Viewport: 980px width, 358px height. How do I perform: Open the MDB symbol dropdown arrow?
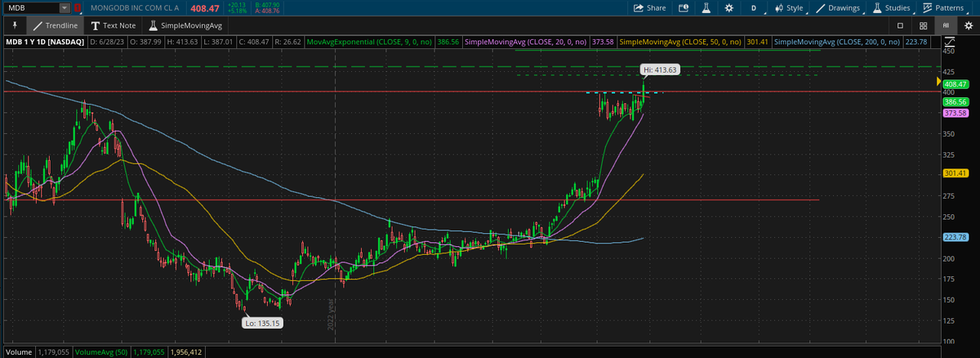pos(65,7)
